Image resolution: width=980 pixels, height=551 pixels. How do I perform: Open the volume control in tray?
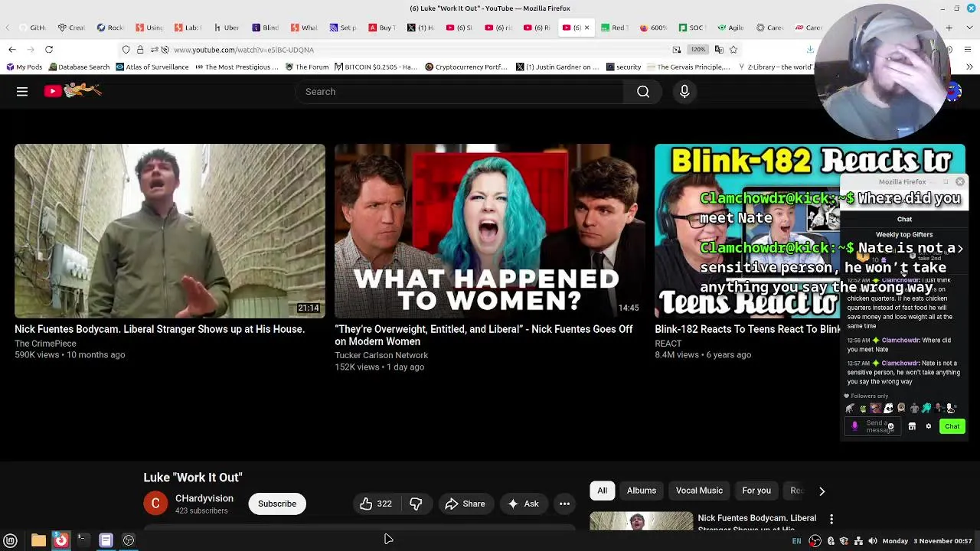(x=873, y=541)
